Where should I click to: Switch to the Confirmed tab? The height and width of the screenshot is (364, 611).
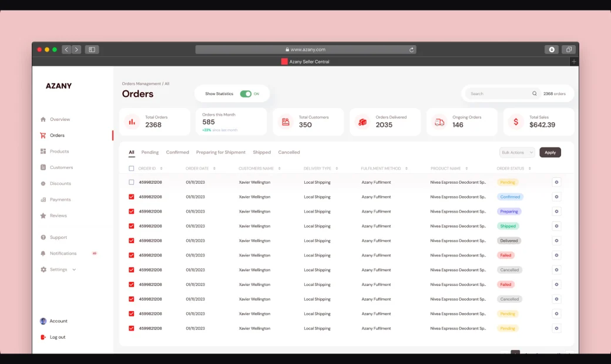pyautogui.click(x=177, y=152)
